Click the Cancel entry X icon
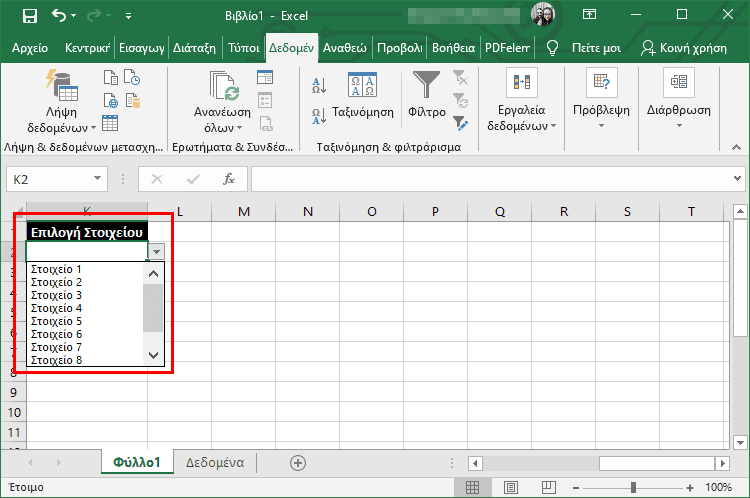750x498 pixels. coord(157,179)
